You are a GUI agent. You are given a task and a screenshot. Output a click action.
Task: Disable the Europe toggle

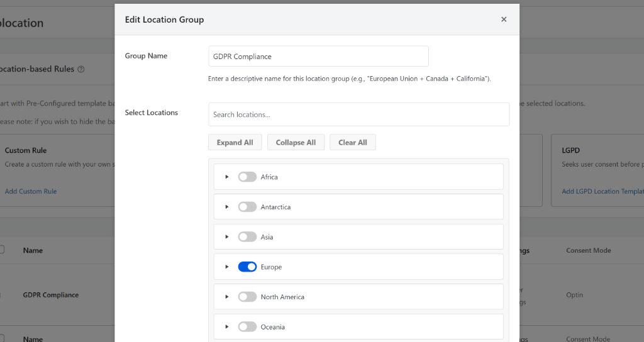(x=247, y=267)
